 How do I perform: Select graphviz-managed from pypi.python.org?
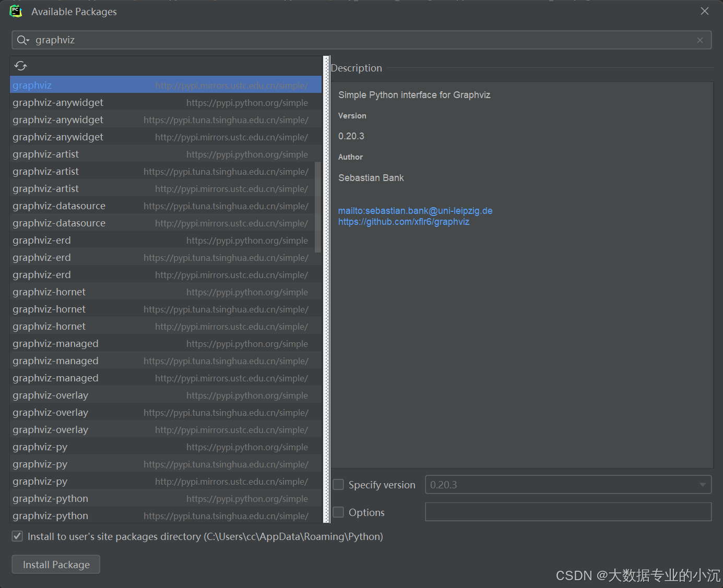tap(165, 343)
